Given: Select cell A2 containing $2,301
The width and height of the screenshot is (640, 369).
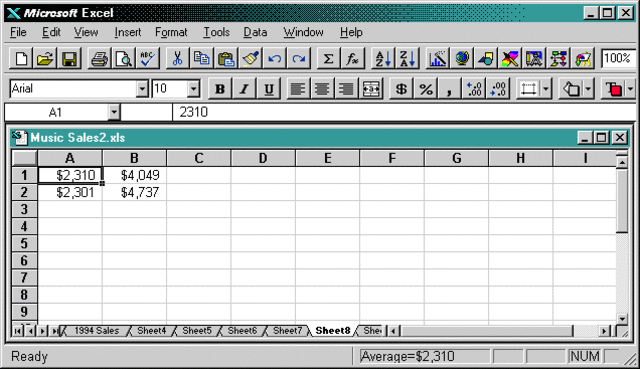Looking at the screenshot, I should (70, 192).
